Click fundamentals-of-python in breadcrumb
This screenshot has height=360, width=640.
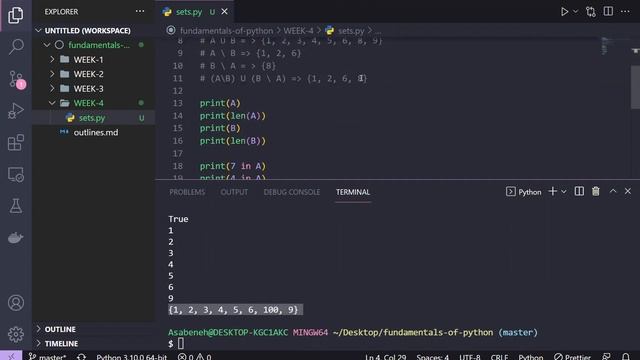point(227,31)
